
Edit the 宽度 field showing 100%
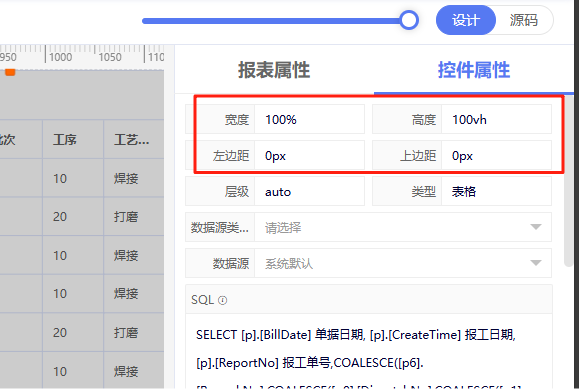(x=309, y=119)
